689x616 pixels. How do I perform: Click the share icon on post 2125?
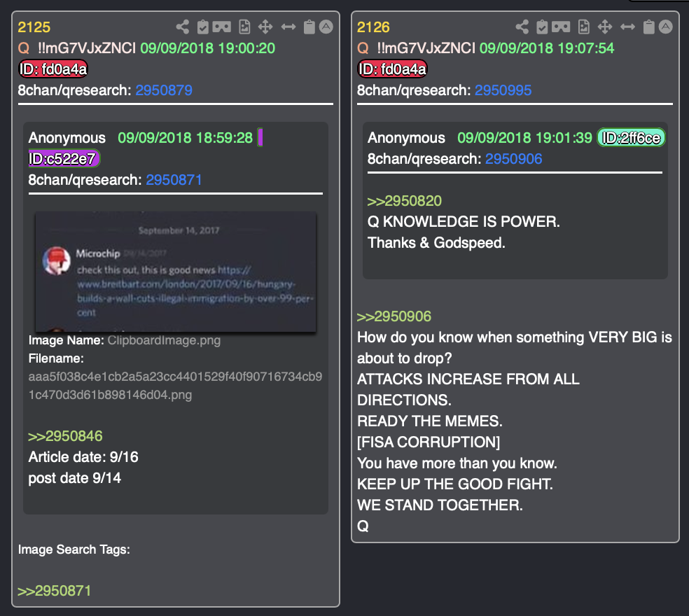(x=182, y=27)
